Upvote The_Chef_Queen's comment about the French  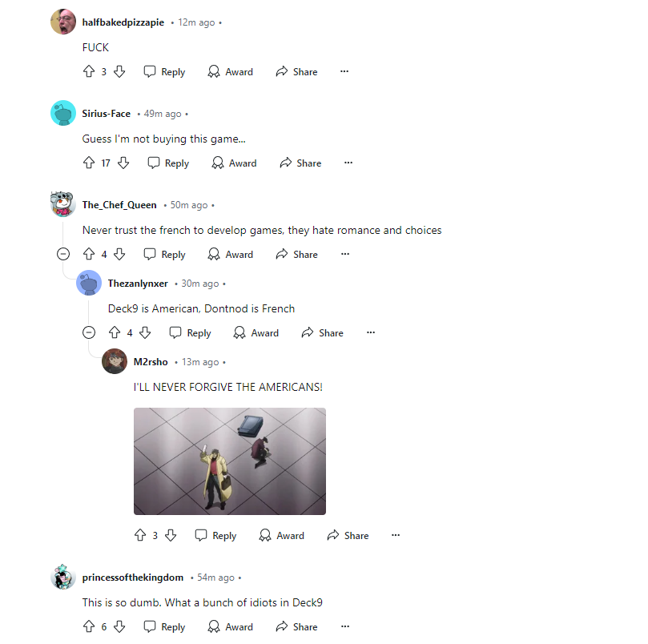click(x=89, y=254)
